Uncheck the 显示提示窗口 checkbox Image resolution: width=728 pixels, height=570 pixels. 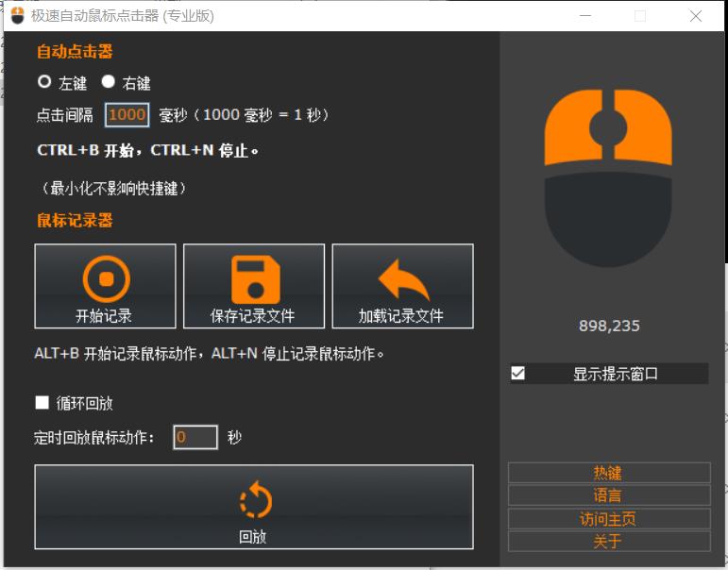(517, 374)
